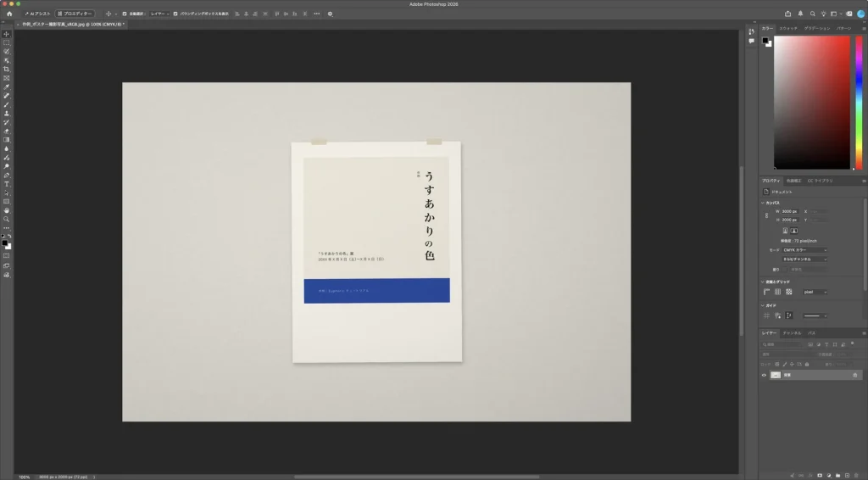This screenshot has width=868, height=480.
Task: Toggle lock transparent pixels icon
Action: pyautogui.click(x=776, y=365)
